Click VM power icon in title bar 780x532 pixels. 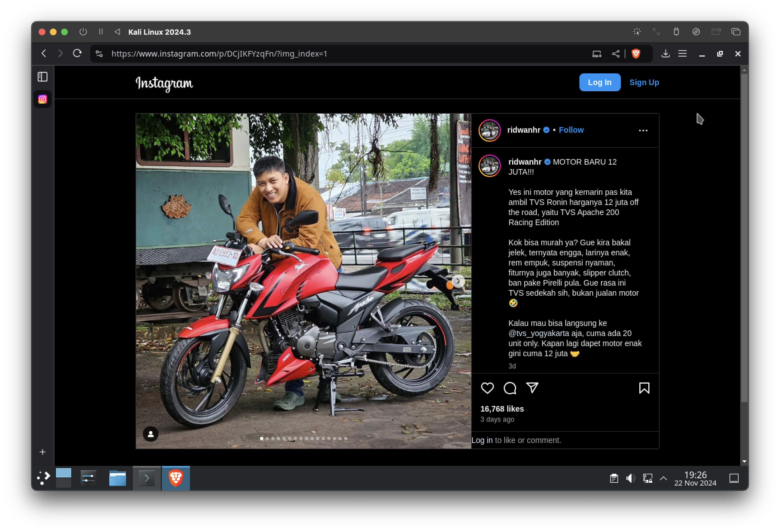coord(83,32)
